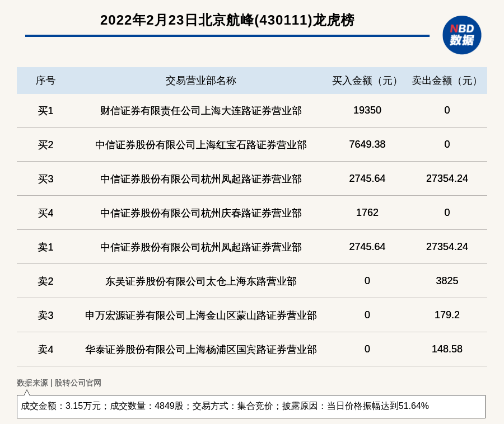Click 财信证券上海大连路证券营业部 broker name
Image resolution: width=504 pixels, height=424 pixels.
(200, 111)
